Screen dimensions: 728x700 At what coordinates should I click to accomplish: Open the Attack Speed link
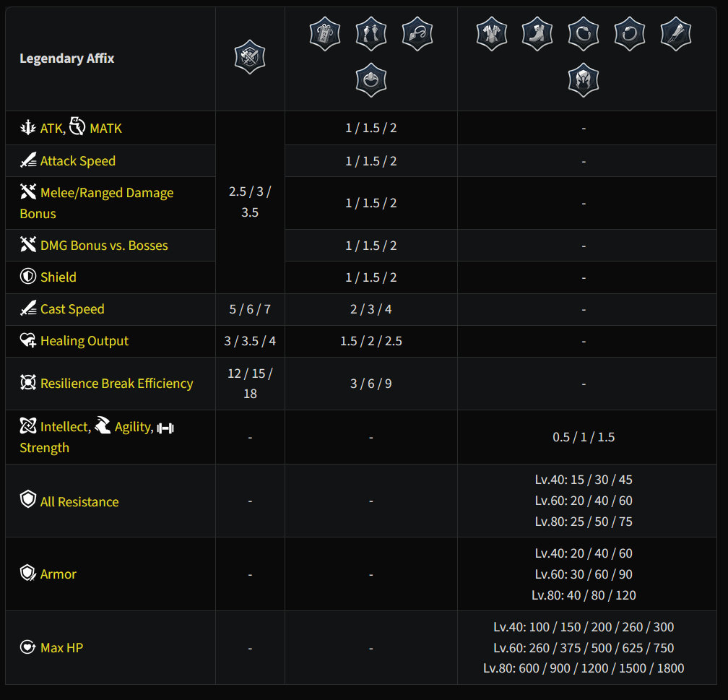pyautogui.click(x=78, y=161)
